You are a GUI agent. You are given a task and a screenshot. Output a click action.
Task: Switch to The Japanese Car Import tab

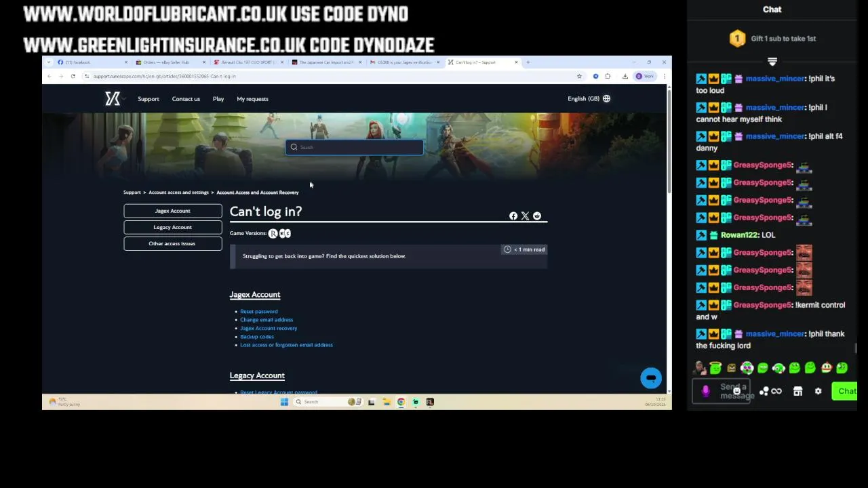pyautogui.click(x=325, y=62)
